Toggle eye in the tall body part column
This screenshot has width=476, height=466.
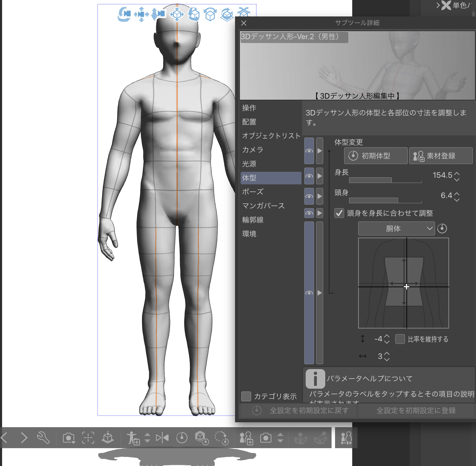point(309,293)
